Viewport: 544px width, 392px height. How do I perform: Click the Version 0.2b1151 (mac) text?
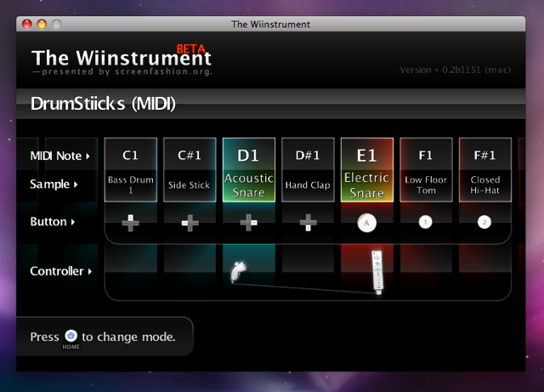[x=456, y=70]
